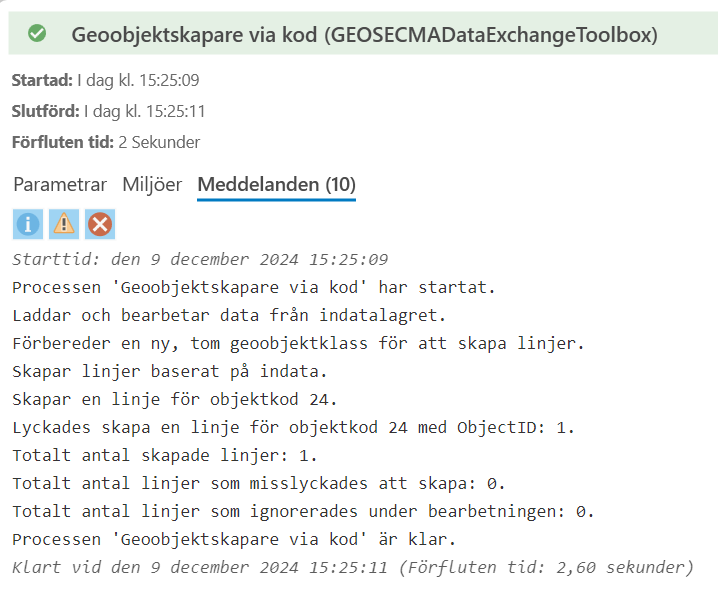Image resolution: width=718 pixels, height=599 pixels.
Task: Click the Förfluten tid 2 Sekunder line
Action: pos(106,142)
